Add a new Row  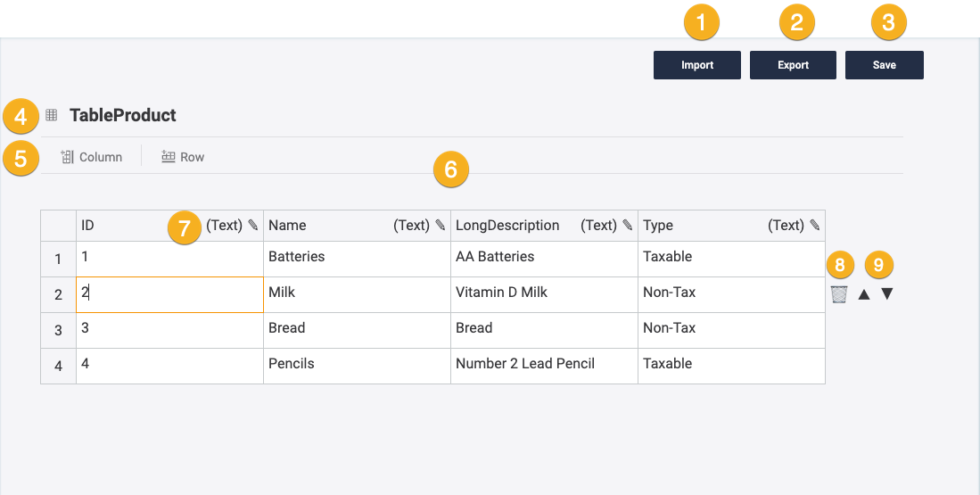(183, 157)
